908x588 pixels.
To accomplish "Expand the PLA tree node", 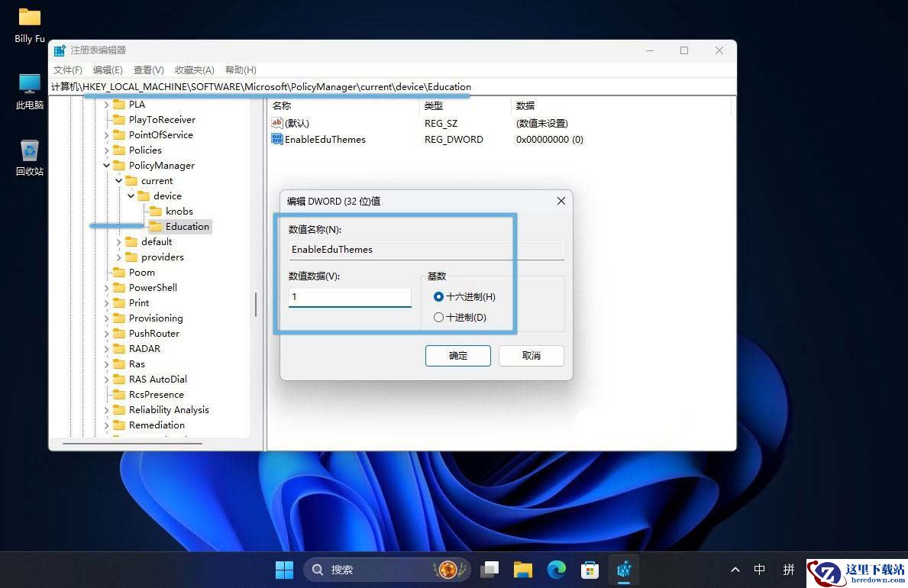I will coord(107,105).
